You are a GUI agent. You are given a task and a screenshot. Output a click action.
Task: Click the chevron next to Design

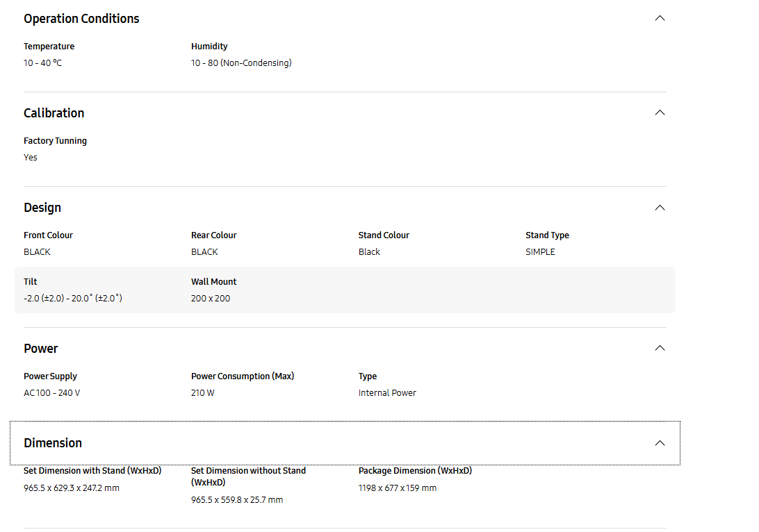660,207
